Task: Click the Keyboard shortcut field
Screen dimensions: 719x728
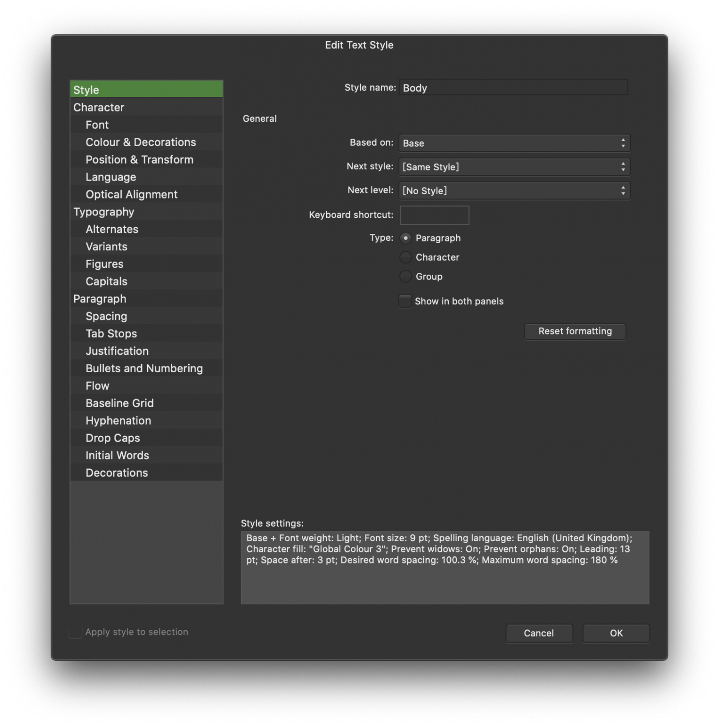Action: pyautogui.click(x=434, y=215)
